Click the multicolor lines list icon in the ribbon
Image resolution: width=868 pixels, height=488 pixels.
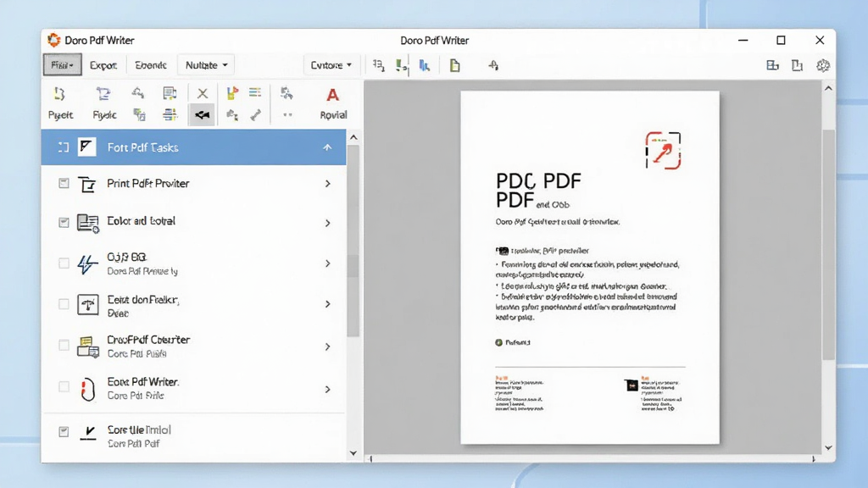[255, 93]
